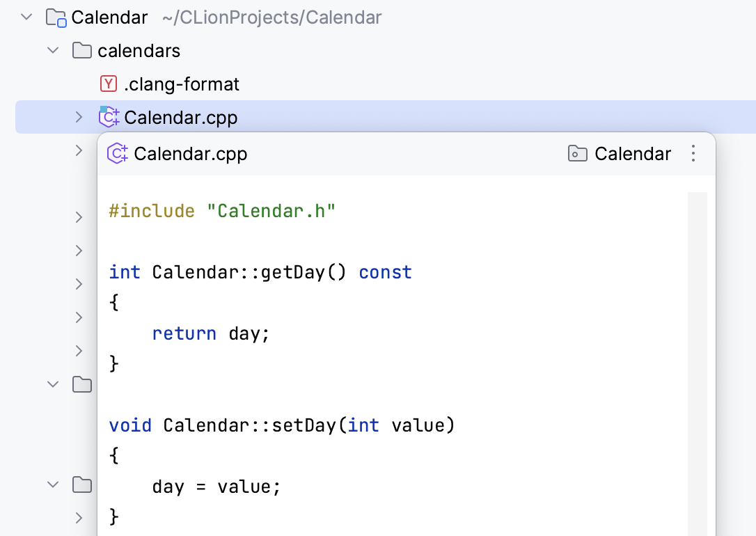The image size is (756, 536).
Task: Collapse the calendars folder
Action: click(53, 51)
